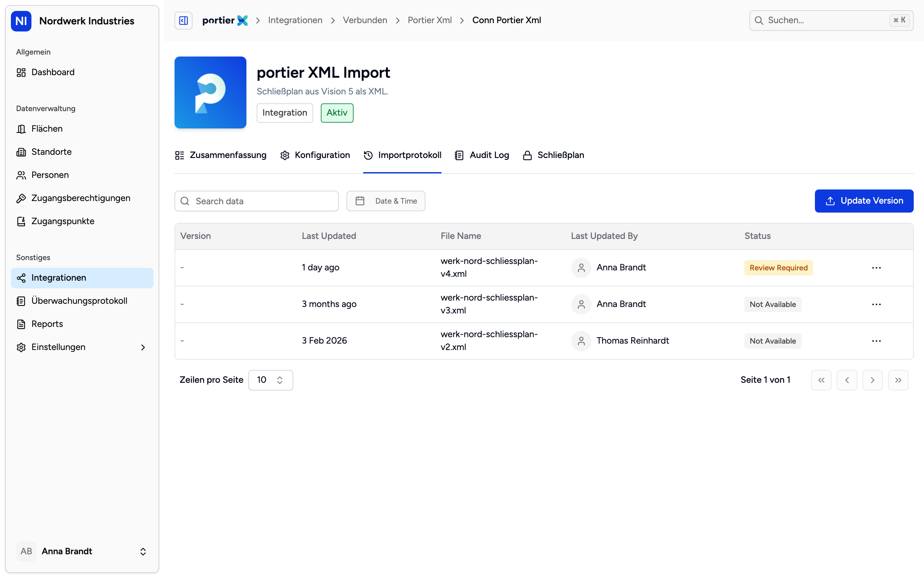Open the Überwachungsprotokoll page

(x=82, y=301)
